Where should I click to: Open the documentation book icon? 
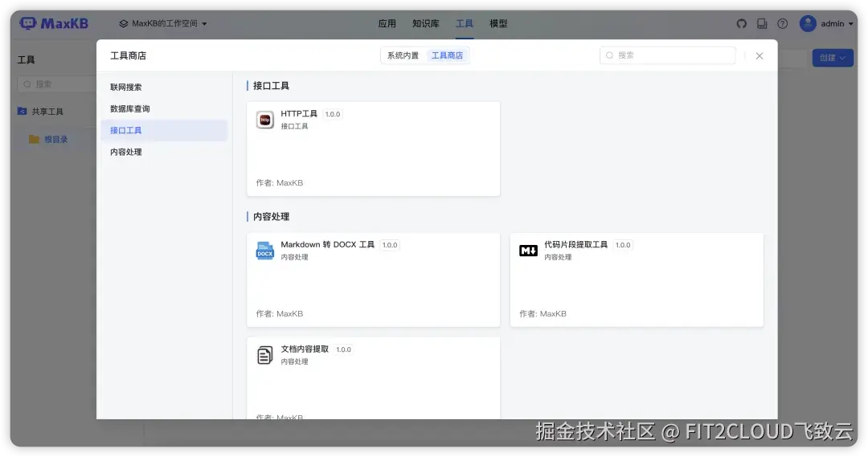coord(762,24)
